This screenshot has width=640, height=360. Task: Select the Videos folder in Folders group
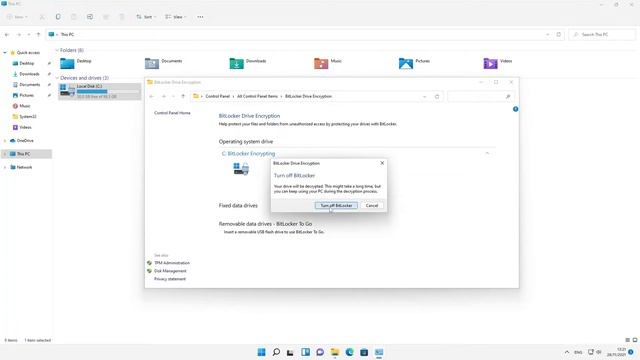point(498,63)
